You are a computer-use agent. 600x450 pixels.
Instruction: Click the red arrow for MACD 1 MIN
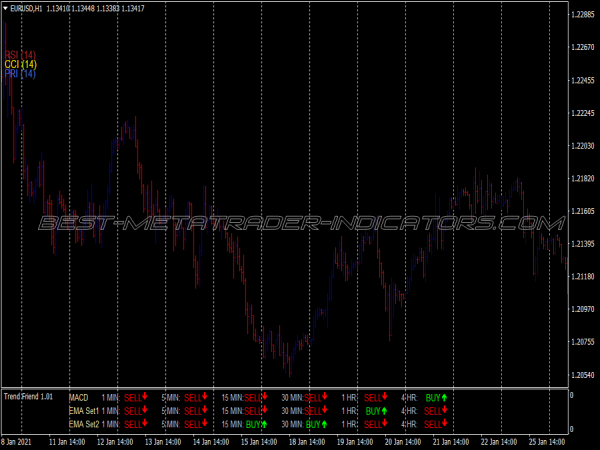[x=145, y=396]
